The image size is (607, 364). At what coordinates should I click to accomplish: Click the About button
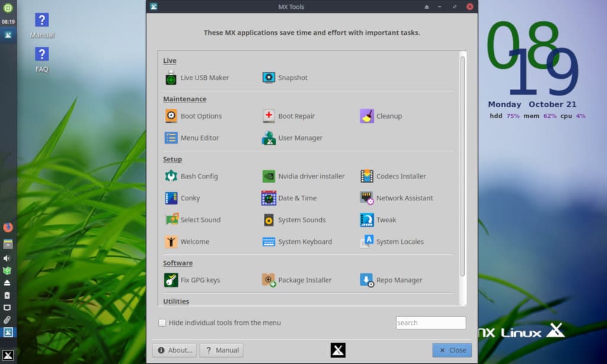174,350
